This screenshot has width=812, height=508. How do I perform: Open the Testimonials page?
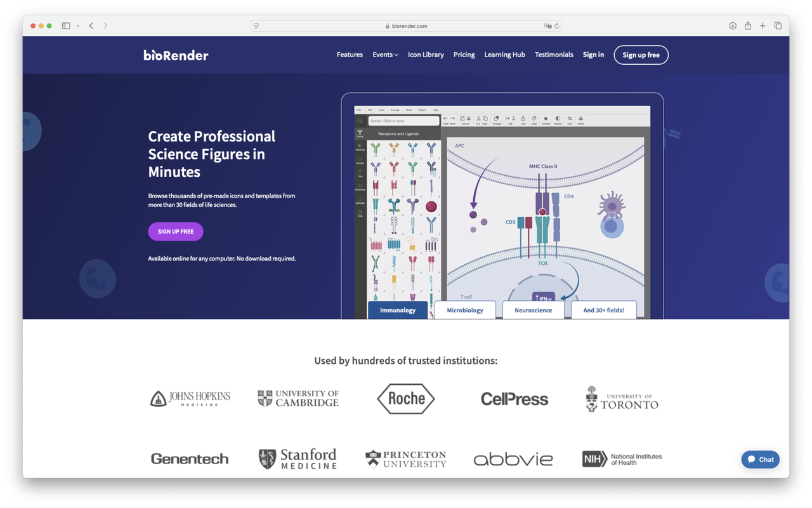point(554,55)
